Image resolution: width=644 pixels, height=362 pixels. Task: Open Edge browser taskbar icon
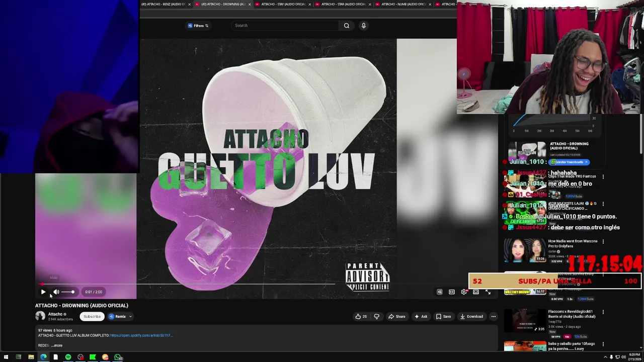43,357
